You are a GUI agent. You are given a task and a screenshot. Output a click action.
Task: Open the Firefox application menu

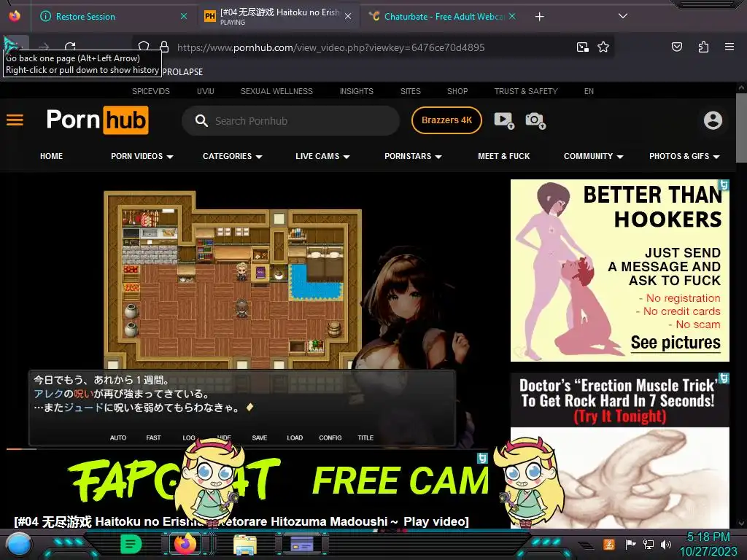pyautogui.click(x=729, y=47)
